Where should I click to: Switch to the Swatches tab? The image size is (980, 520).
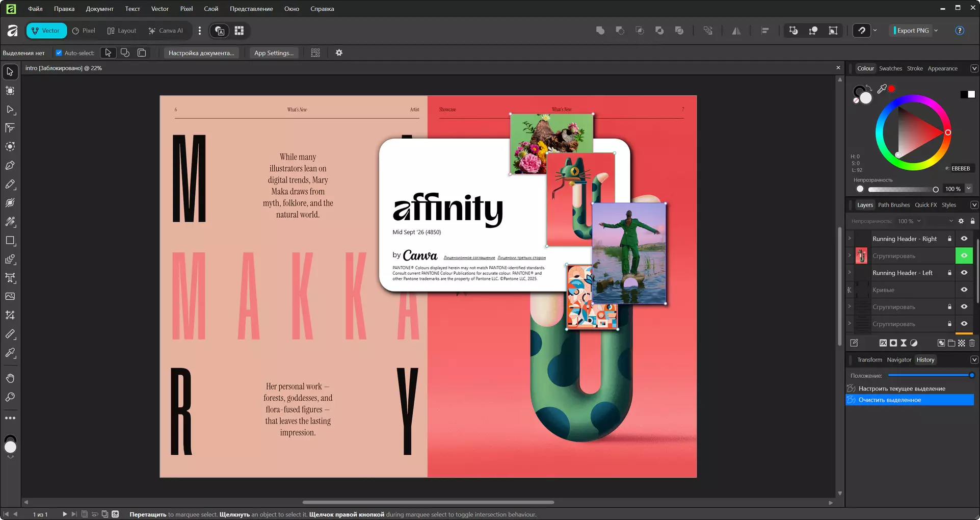tap(890, 68)
